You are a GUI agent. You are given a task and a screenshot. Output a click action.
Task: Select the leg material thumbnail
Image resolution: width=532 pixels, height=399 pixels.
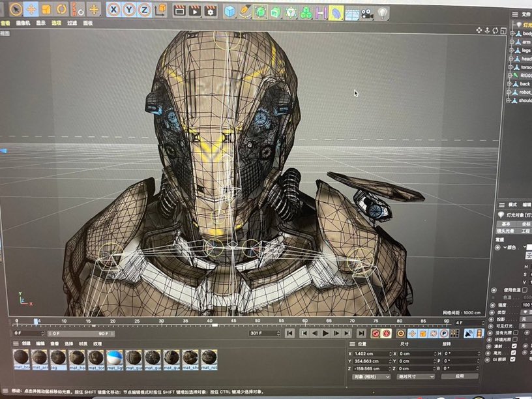(x=59, y=360)
